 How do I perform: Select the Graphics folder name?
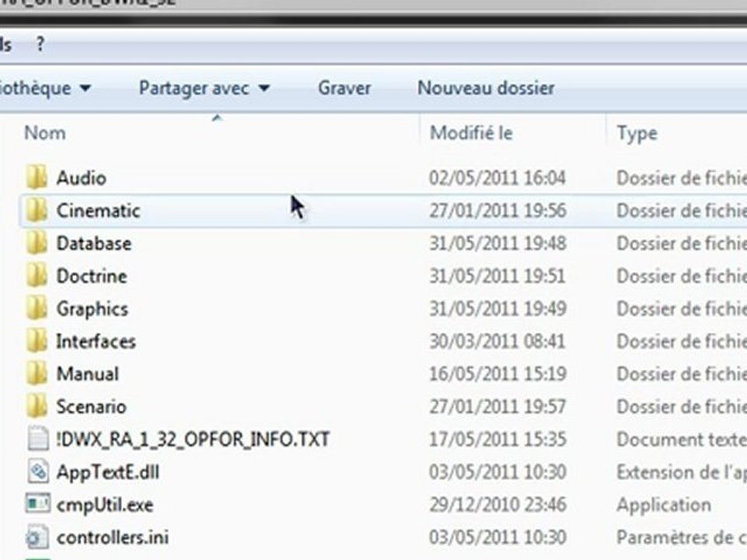pos(93,309)
